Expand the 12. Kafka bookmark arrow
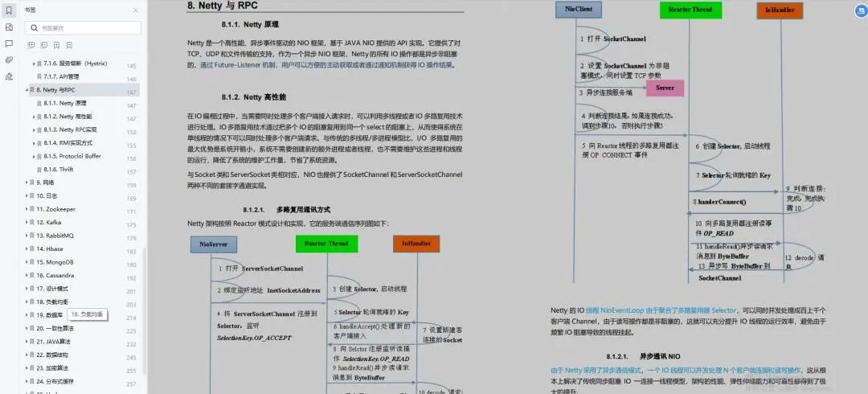Viewport: 868px width, 394px height. pyautogui.click(x=27, y=222)
